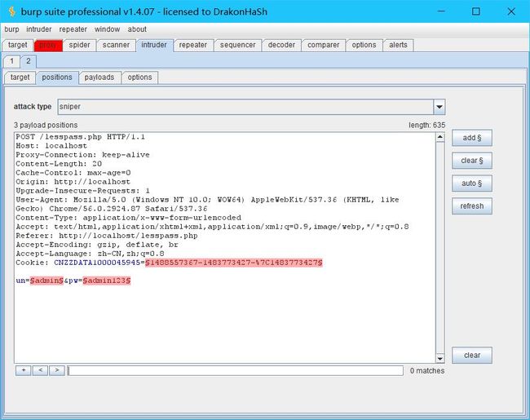Screen dimensions: 530x420
Task: Click the Cache-Control: max-age=0 header
Action: click(73, 173)
